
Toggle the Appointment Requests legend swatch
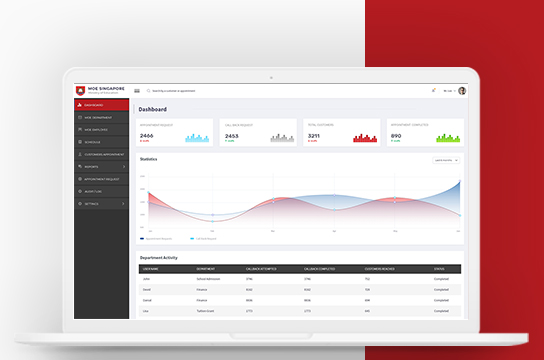pyautogui.click(x=142, y=239)
